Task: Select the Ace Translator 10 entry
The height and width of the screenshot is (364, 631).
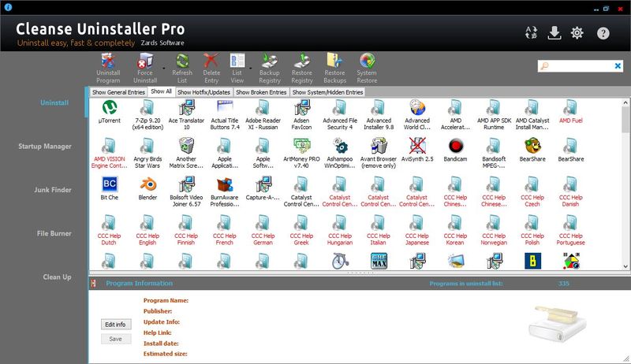Action: pos(186,115)
